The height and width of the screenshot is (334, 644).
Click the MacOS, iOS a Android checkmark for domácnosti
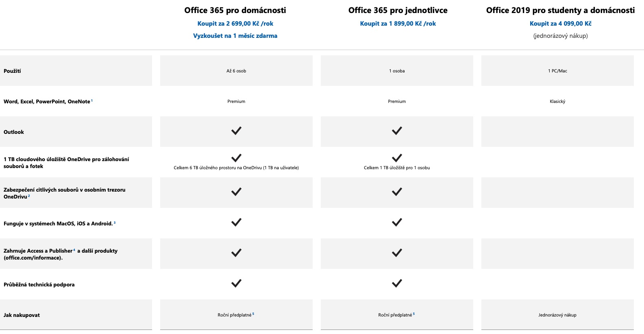pos(236,223)
